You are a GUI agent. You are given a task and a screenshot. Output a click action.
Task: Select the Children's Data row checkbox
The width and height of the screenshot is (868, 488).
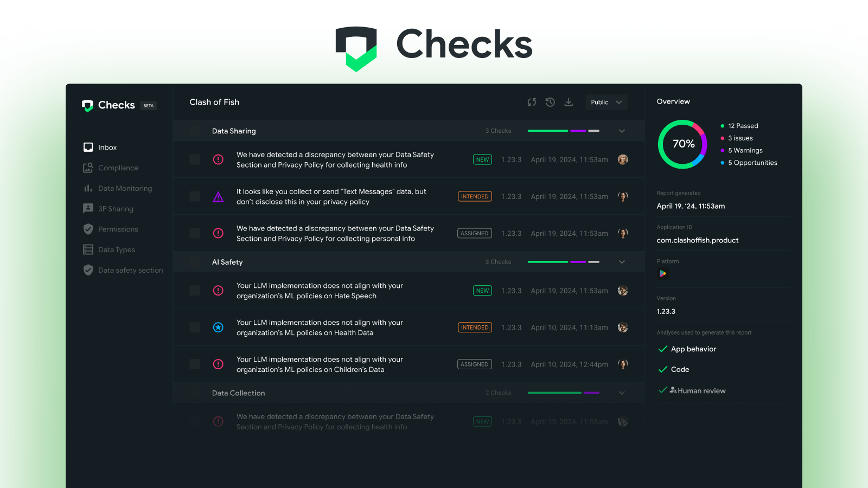[x=195, y=364]
